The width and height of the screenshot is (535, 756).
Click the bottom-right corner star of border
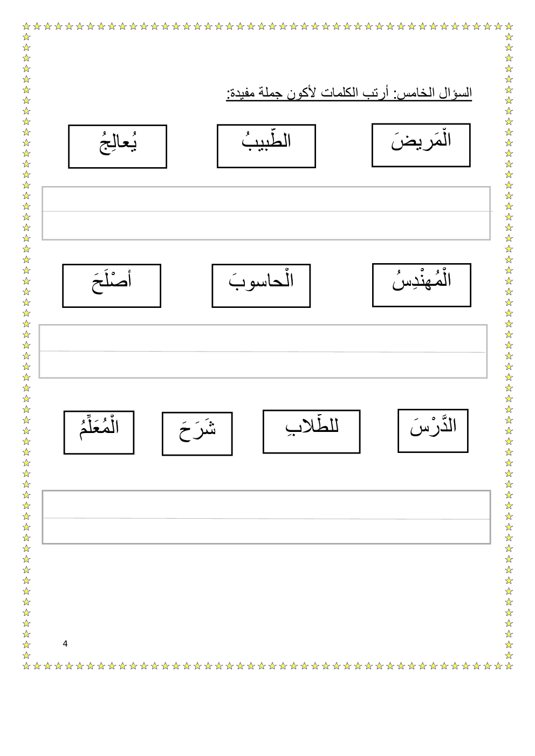point(509,666)
